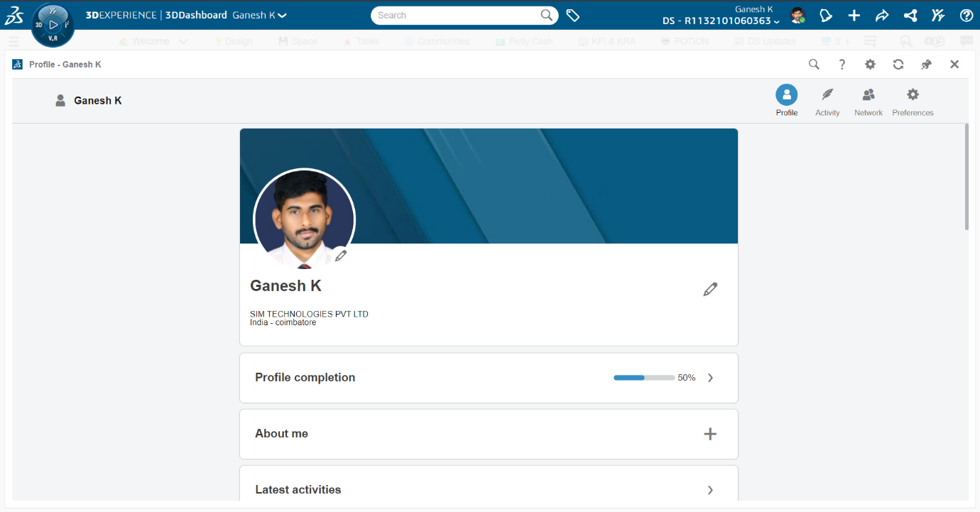
Task: Click the 50% profile completion progress bar
Action: click(x=644, y=378)
